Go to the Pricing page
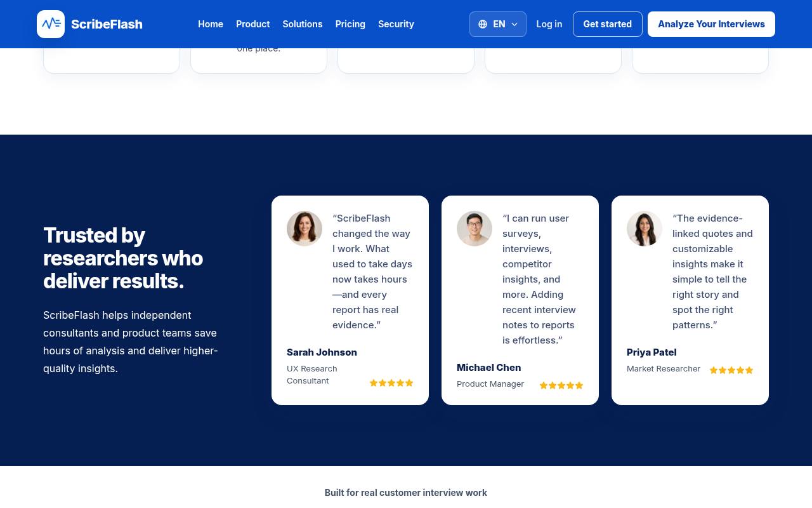Screen dimensions: 812x508 coord(350,24)
